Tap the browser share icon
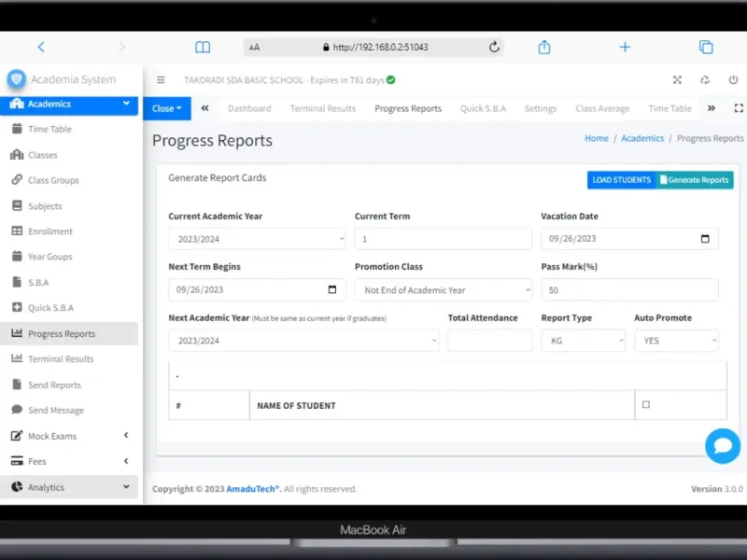Screen dimensions: 747x560 pyautogui.click(x=544, y=47)
